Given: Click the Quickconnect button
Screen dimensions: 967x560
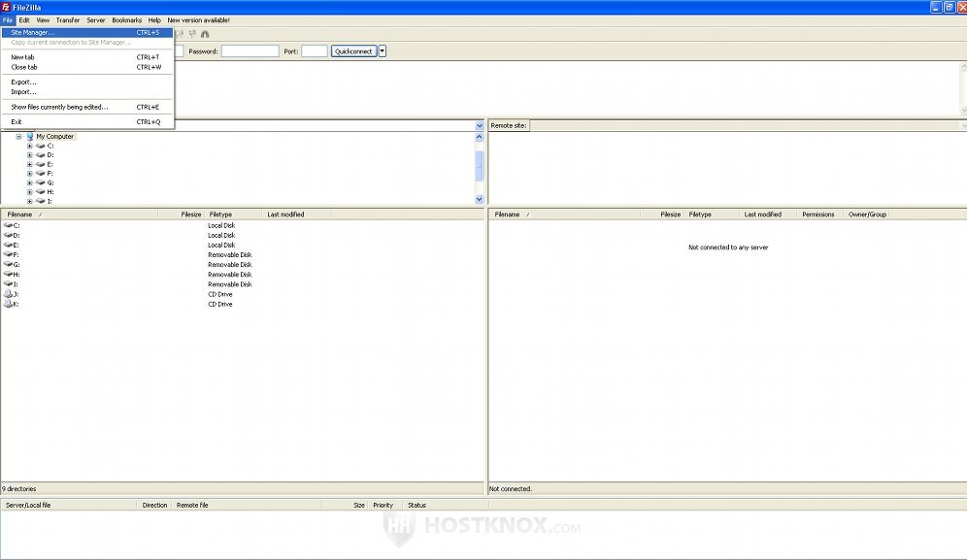Looking at the screenshot, I should (354, 51).
